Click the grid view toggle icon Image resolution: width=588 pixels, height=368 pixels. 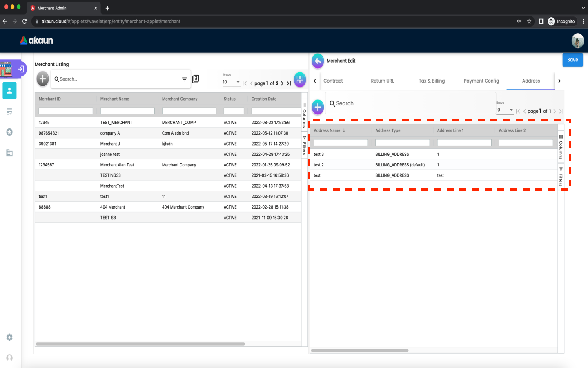click(300, 79)
